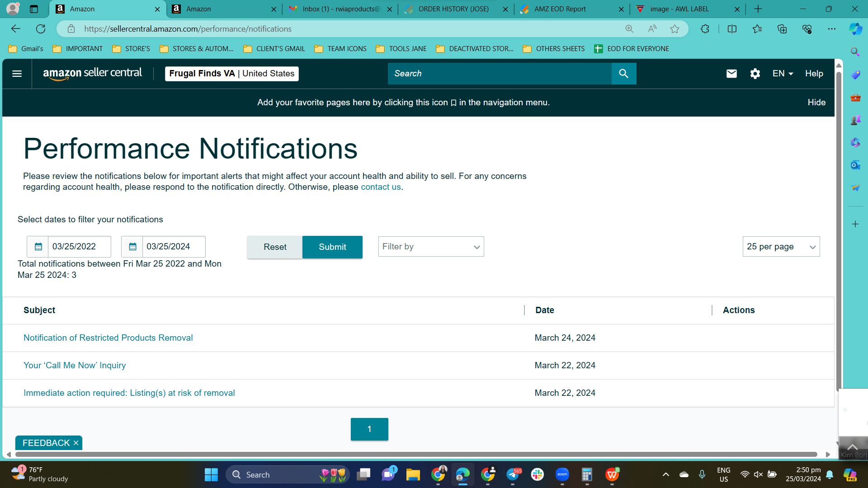Click the magnifier search button in Seller Central
This screenshot has height=488, width=868.
624,74
